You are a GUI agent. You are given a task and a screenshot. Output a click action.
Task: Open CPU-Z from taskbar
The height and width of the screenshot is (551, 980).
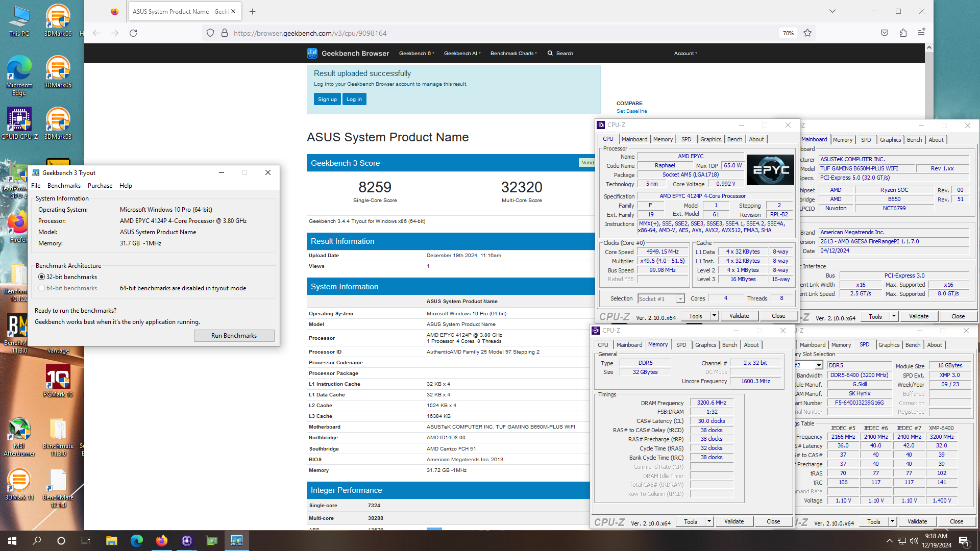pyautogui.click(x=186, y=541)
